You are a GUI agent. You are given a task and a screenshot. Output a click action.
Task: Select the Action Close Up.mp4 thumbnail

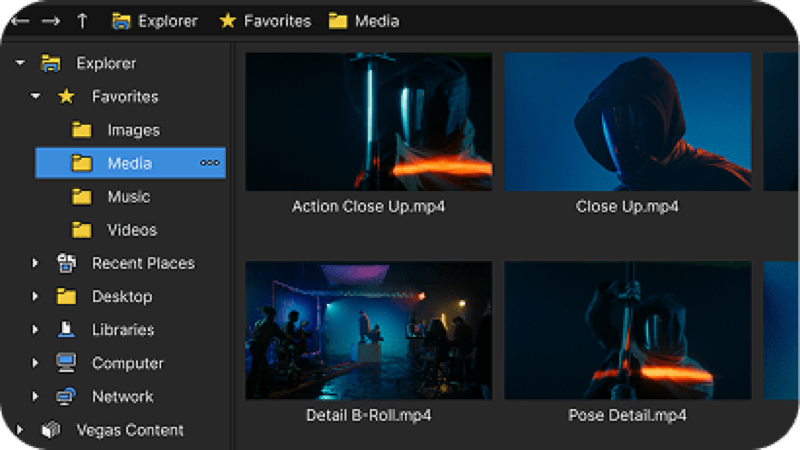click(x=369, y=122)
